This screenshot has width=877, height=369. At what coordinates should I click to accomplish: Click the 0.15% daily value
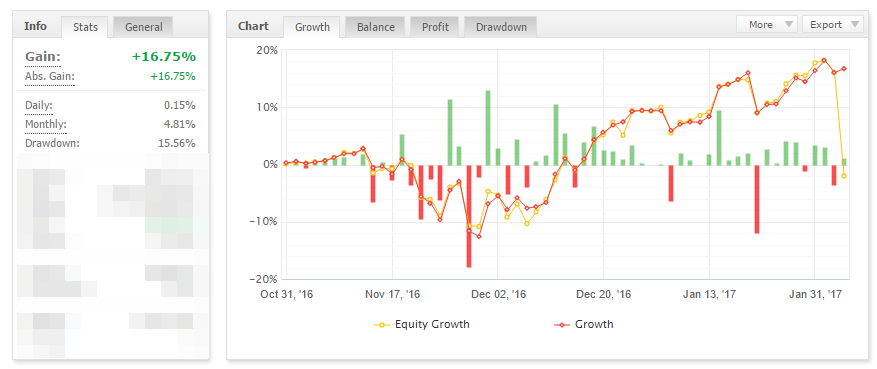(x=180, y=105)
